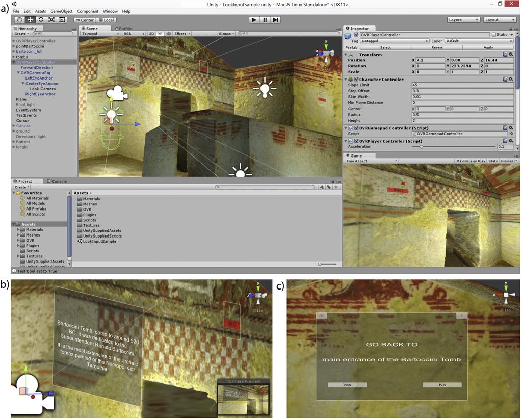Open the Tag dropdown showing Untagged
The width and height of the screenshot is (522, 420).
[395, 41]
